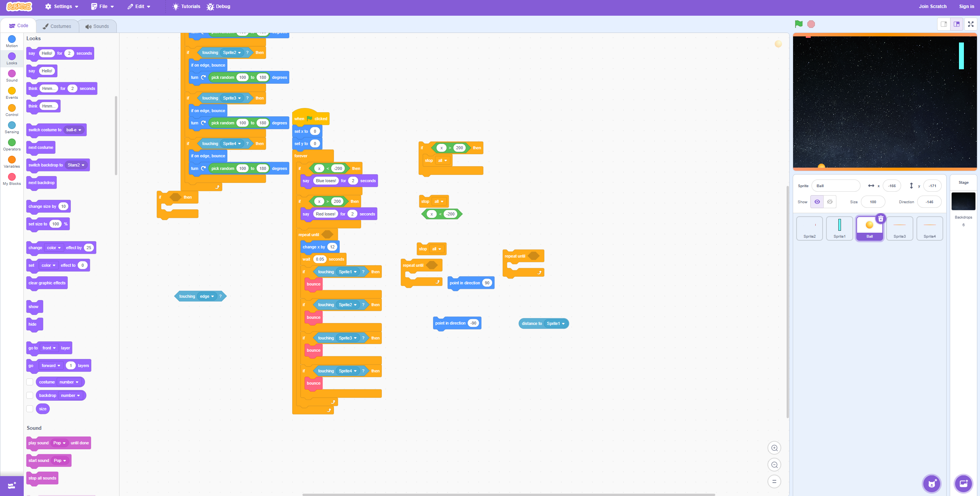Viewport: 980px width, 496px height.
Task: Select the Operators category circle
Action: pos(12,143)
